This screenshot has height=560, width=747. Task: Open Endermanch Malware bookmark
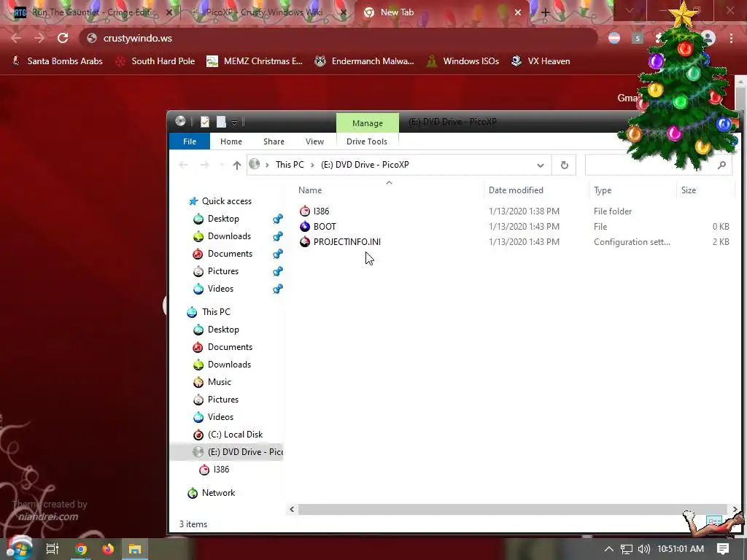(365, 61)
